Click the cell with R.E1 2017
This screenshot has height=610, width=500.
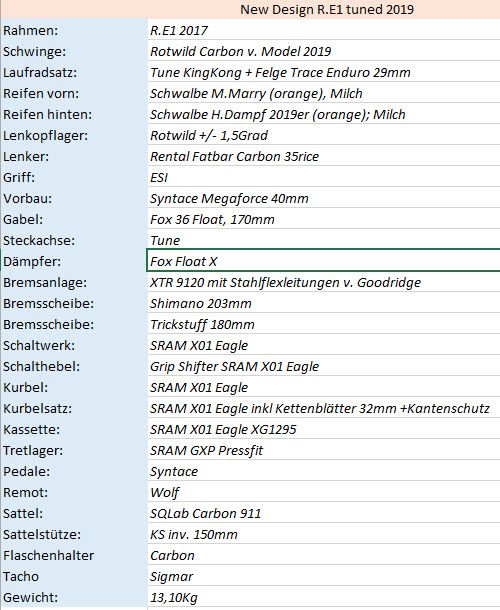click(x=324, y=29)
